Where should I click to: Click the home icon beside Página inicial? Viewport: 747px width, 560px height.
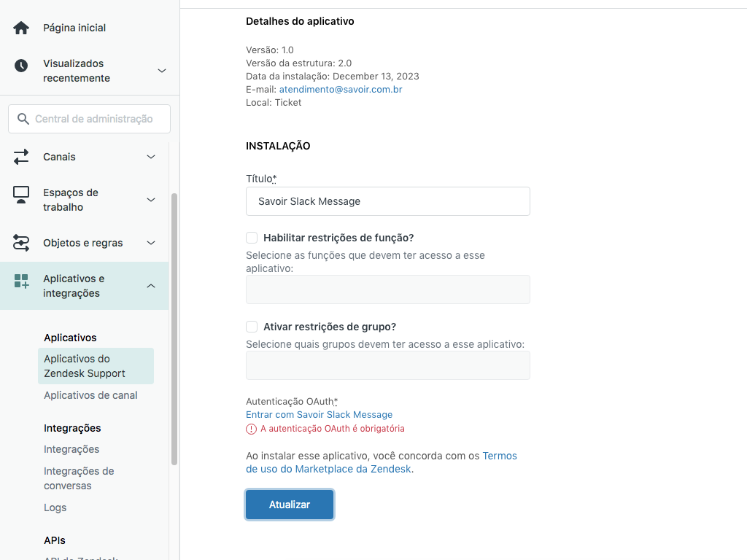tap(21, 28)
